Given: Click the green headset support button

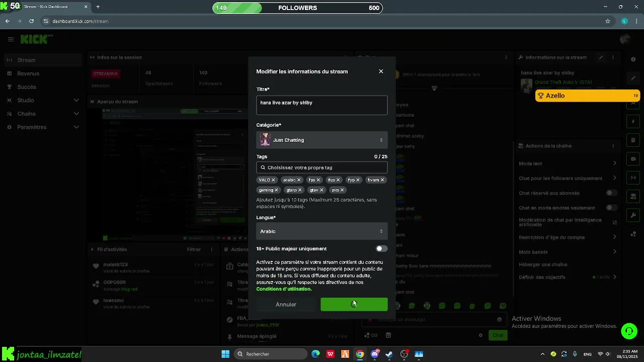Looking at the screenshot, I should pyautogui.click(x=629, y=331).
